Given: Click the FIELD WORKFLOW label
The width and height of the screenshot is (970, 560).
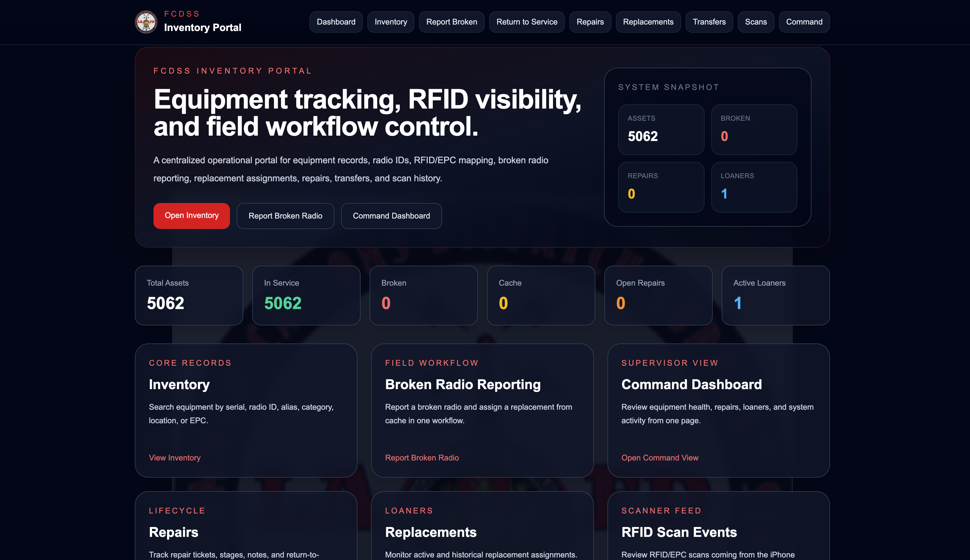Looking at the screenshot, I should pos(431,363).
